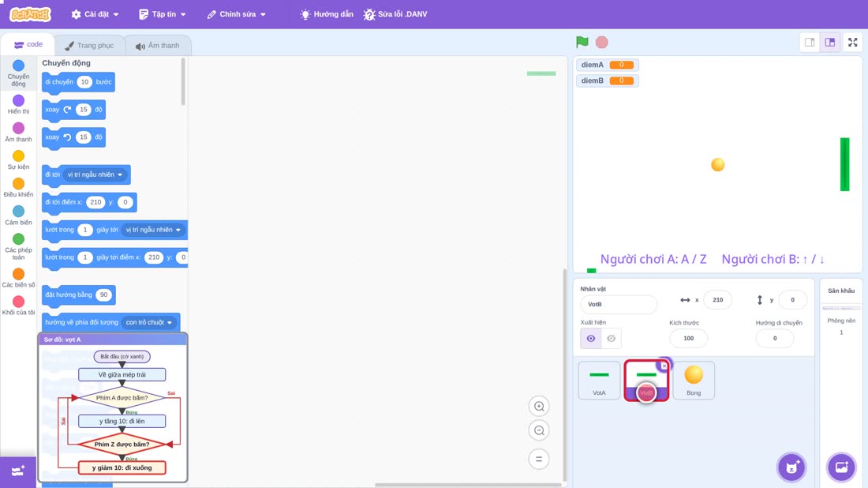Switch to the Trang phục tab

pos(89,46)
